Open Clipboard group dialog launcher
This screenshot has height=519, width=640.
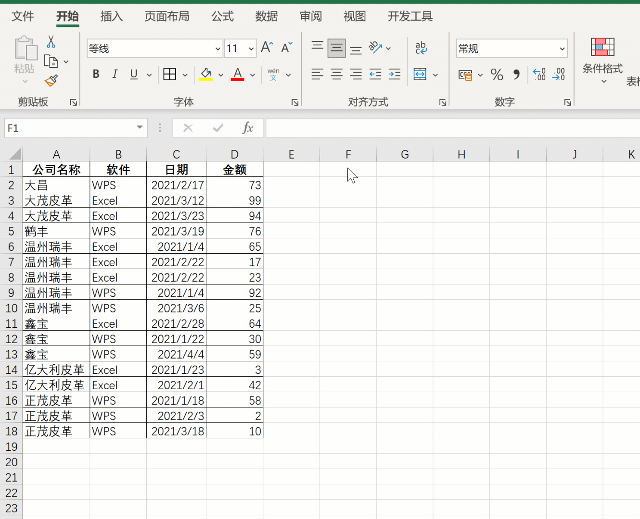pyautogui.click(x=73, y=102)
